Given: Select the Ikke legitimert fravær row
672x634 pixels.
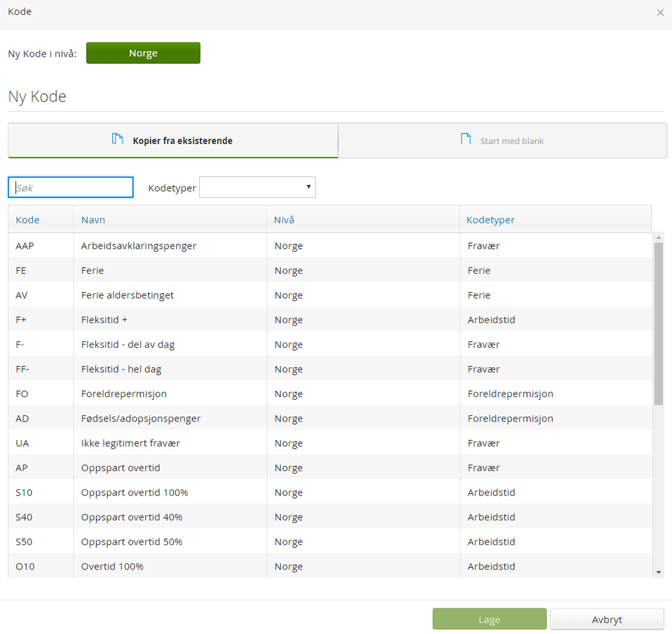Looking at the screenshot, I should pos(330,443).
